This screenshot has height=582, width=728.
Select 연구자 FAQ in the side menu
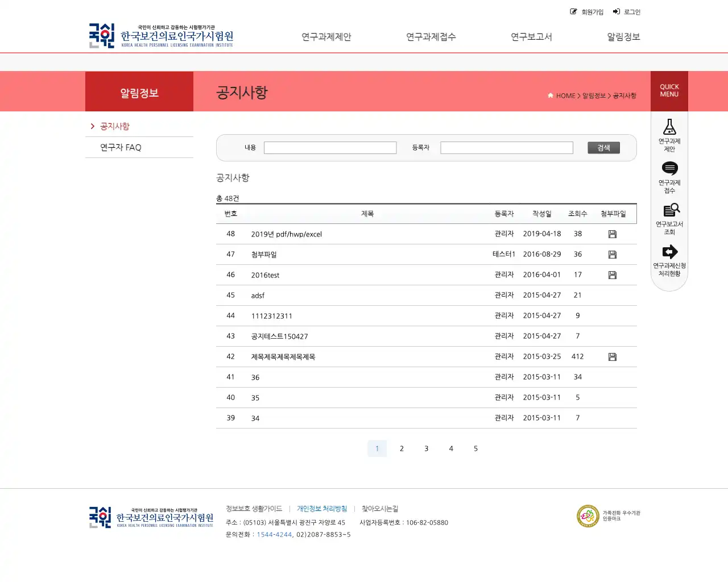click(x=121, y=147)
